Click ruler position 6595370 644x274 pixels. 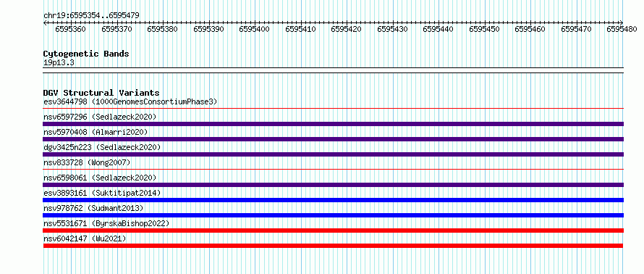pyautogui.click(x=116, y=29)
